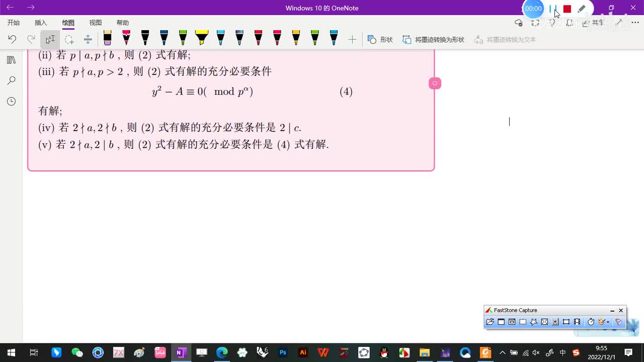Go forward with the title bar arrow
Image resolution: width=644 pixels, height=362 pixels.
(31, 8)
